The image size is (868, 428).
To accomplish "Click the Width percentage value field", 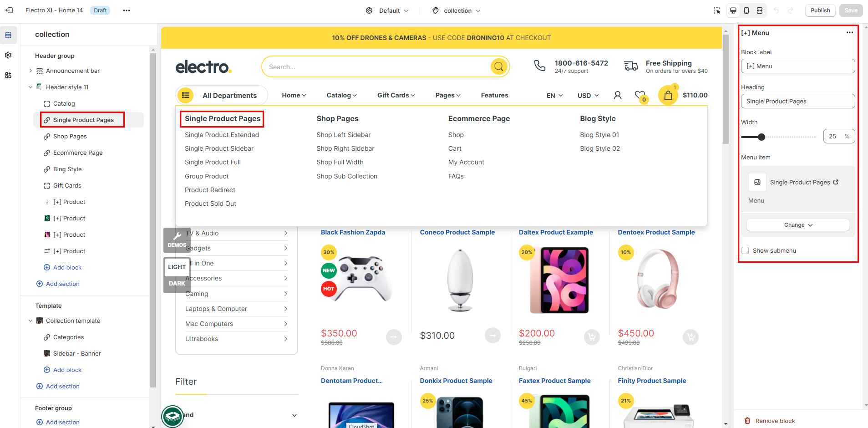I will click(839, 136).
